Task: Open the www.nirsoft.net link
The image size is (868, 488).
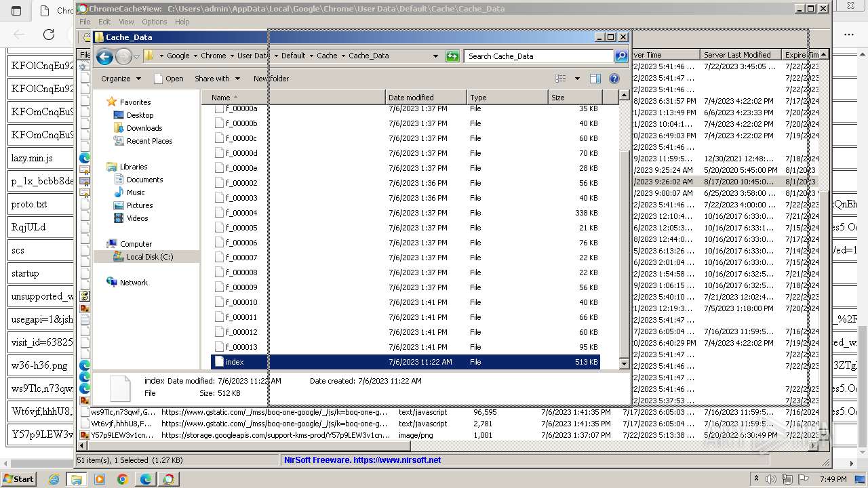Action: (x=397, y=460)
